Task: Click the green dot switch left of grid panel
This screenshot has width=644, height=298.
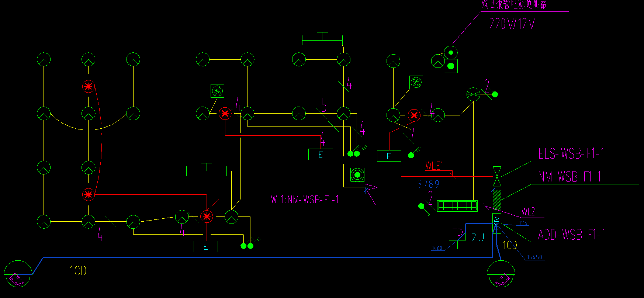Action: point(421,206)
